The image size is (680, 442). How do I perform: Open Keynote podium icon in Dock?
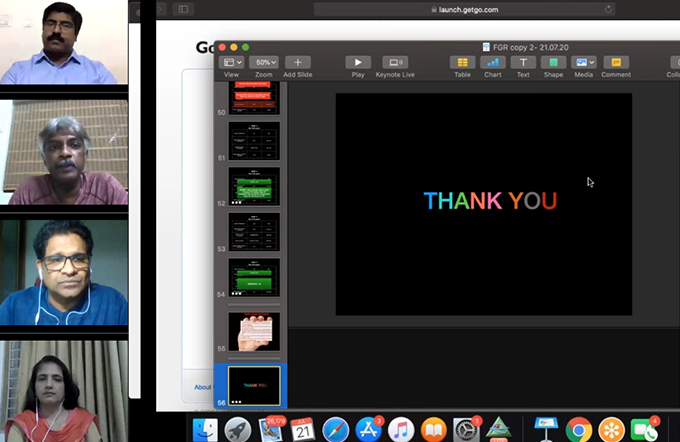coord(546,429)
